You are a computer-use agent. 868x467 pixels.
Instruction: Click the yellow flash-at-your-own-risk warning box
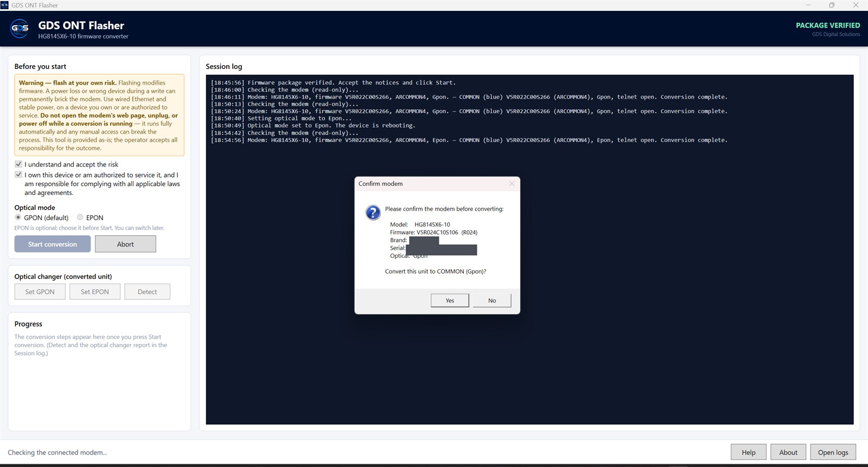(99, 115)
